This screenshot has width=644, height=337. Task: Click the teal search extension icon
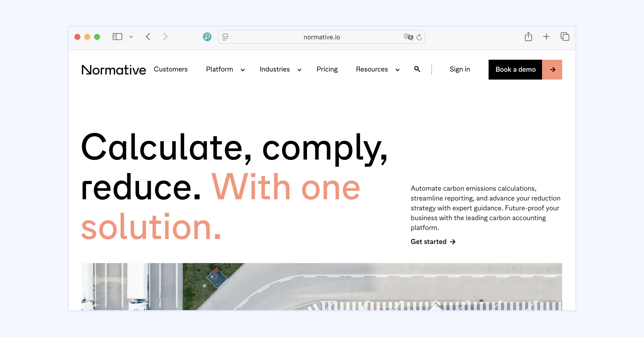[x=207, y=37]
